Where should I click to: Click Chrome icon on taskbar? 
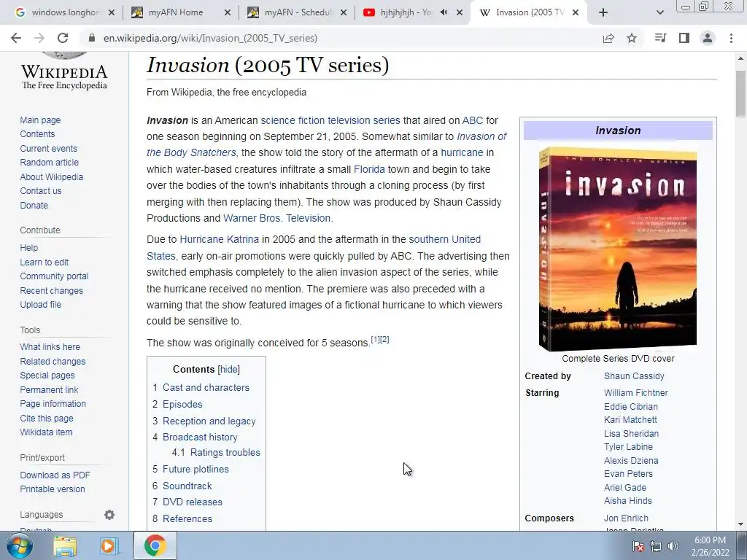[155, 545]
